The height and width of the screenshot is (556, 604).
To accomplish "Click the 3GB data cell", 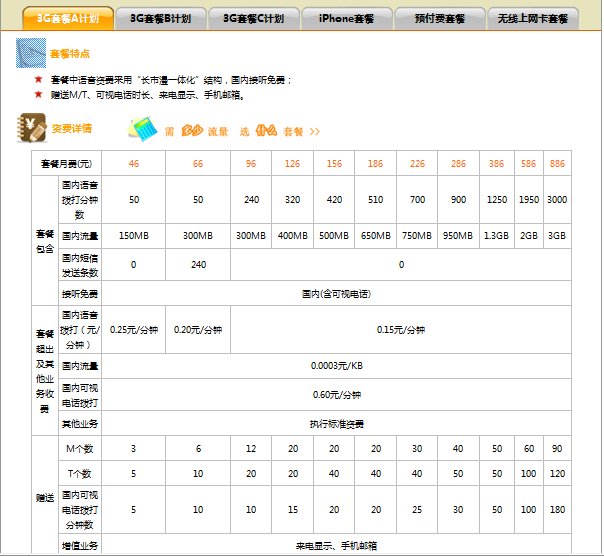I will 557,235.
